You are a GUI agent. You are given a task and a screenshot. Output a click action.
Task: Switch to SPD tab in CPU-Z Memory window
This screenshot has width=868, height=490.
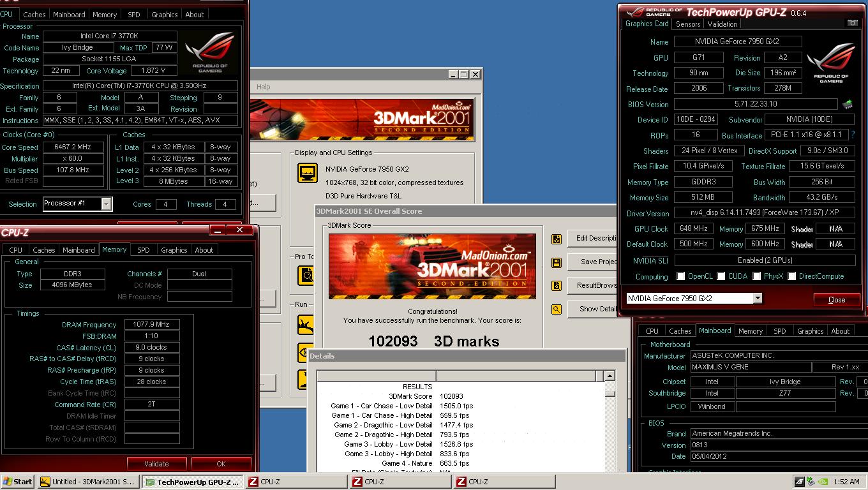(144, 250)
